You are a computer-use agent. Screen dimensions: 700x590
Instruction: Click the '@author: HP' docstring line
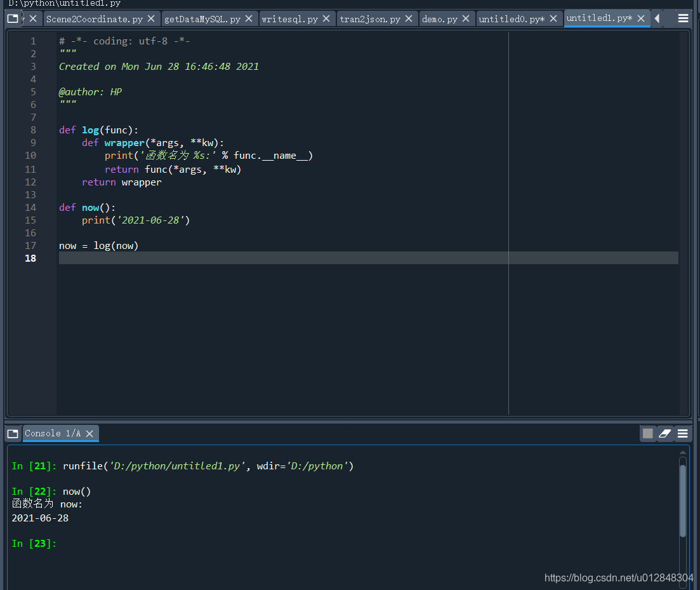[90, 92]
